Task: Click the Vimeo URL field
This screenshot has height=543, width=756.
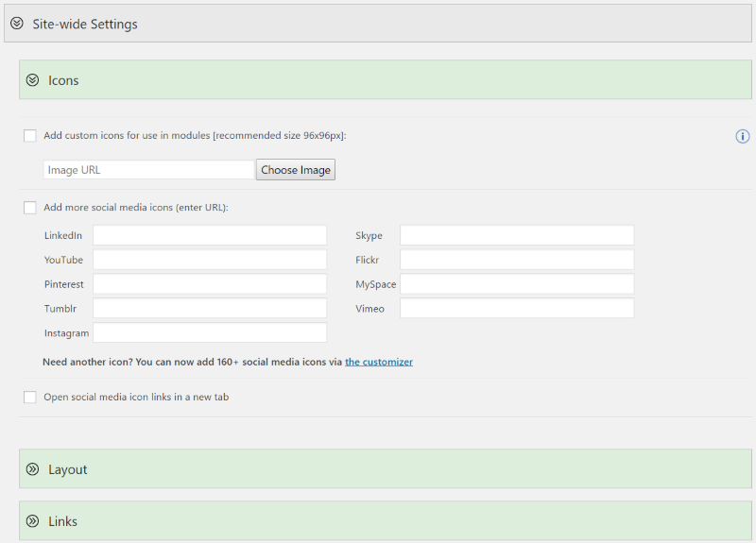Action: (x=517, y=309)
